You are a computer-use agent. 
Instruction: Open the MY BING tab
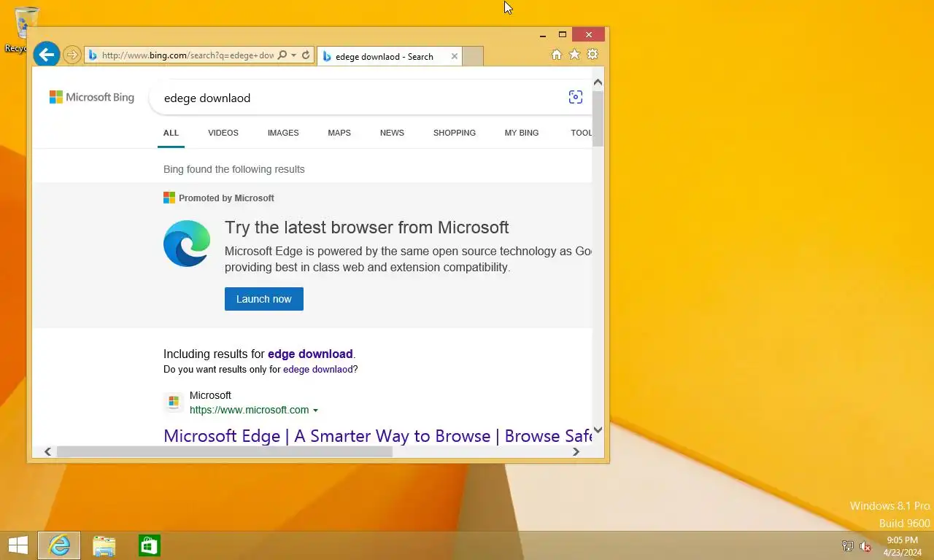coord(522,133)
